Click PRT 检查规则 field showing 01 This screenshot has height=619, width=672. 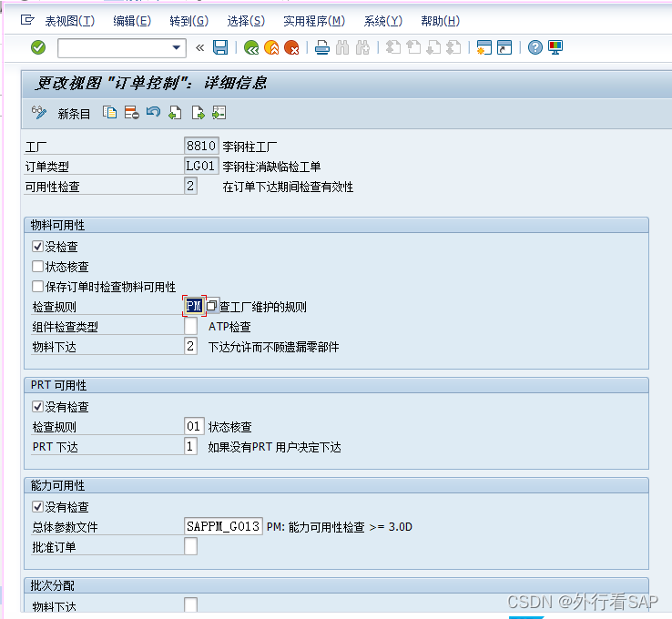click(x=194, y=426)
